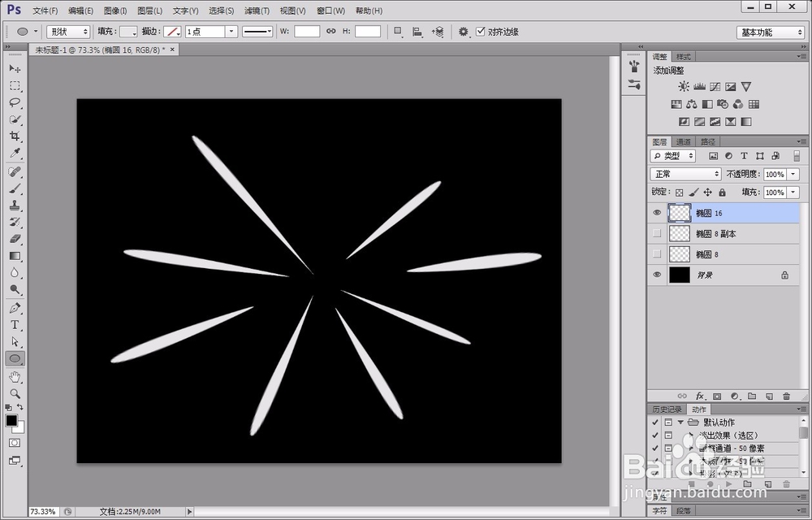Switch to the 路径 tab
The height and width of the screenshot is (520, 812).
[x=708, y=142]
